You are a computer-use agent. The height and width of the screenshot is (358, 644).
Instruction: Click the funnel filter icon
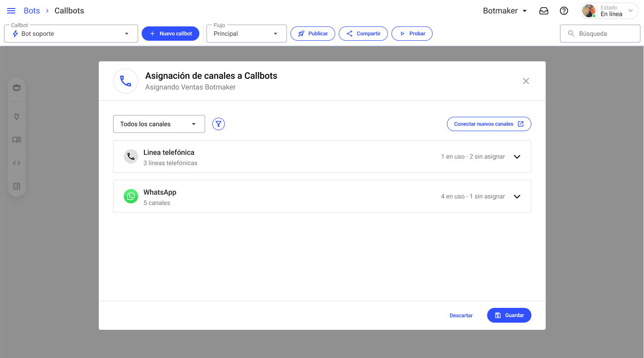[219, 124]
